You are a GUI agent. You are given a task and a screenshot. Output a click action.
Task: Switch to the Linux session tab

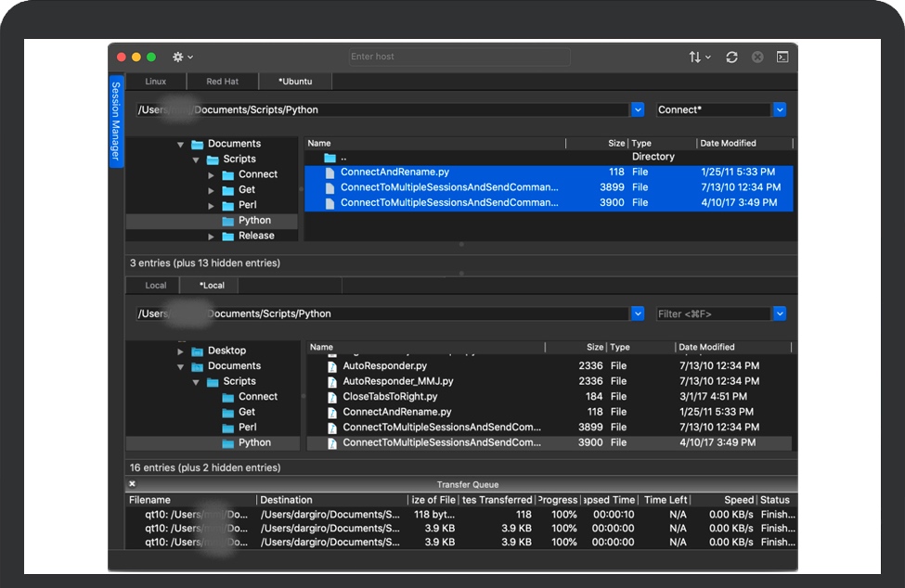pos(156,82)
